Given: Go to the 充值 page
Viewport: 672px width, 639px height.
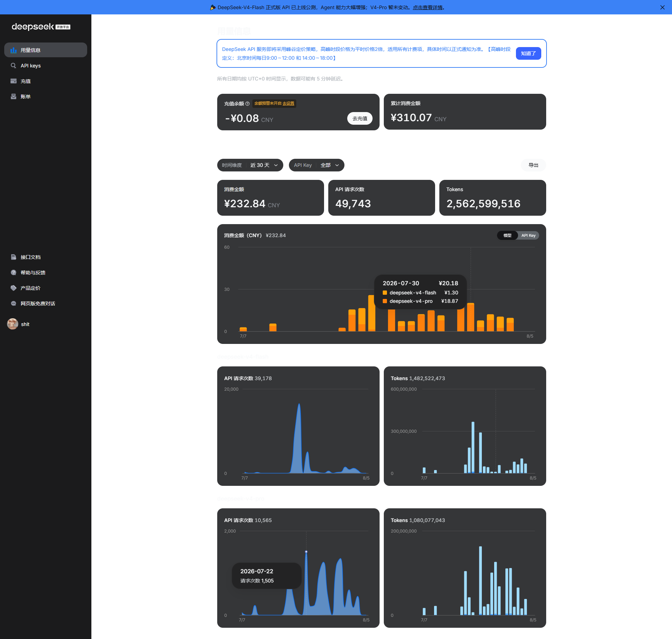Looking at the screenshot, I should click(x=46, y=81).
